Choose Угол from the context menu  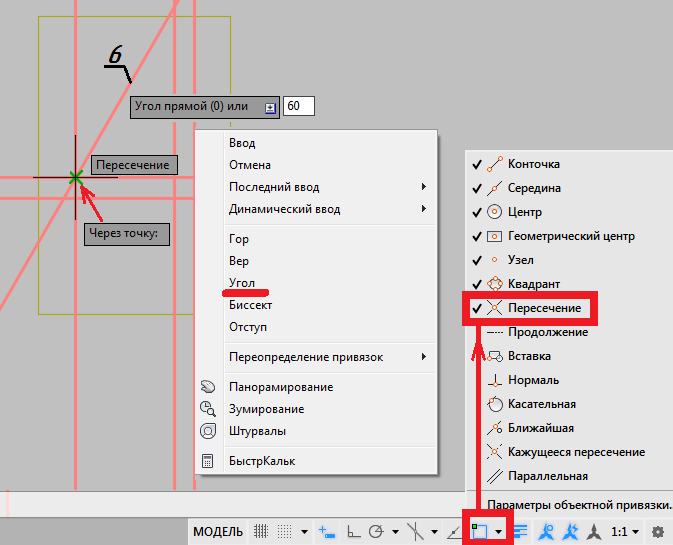tap(242, 283)
